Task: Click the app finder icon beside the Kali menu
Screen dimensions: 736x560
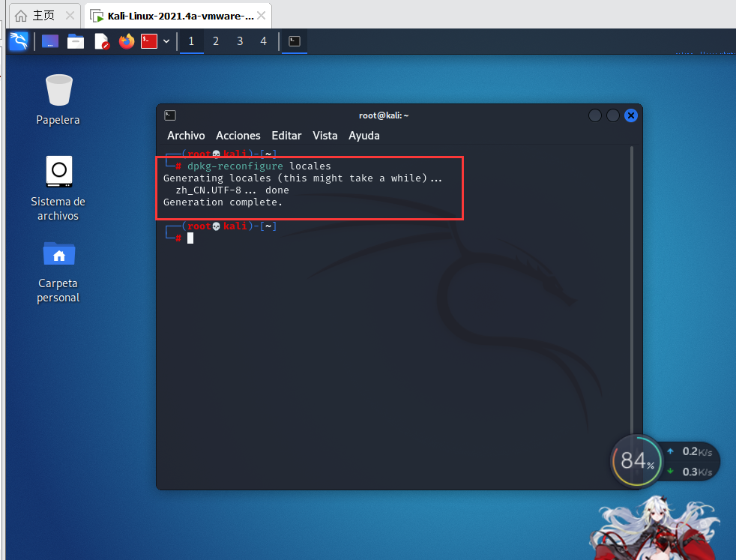Action: [49, 41]
